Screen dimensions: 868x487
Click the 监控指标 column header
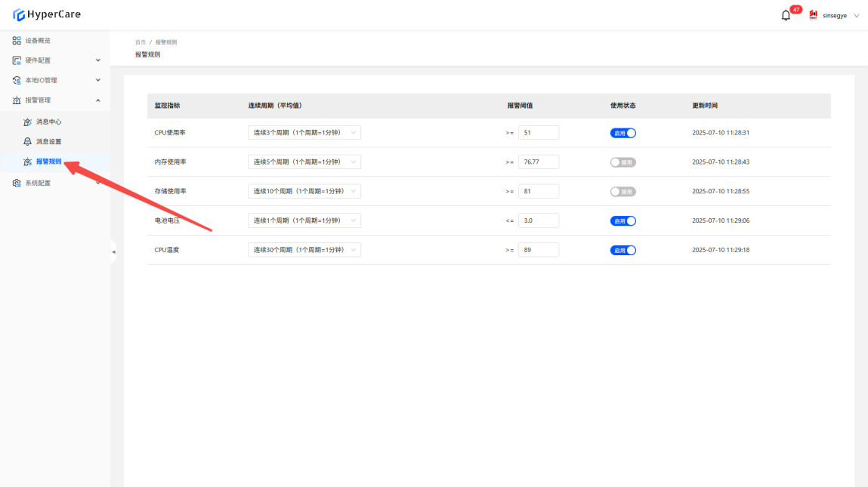coord(167,106)
